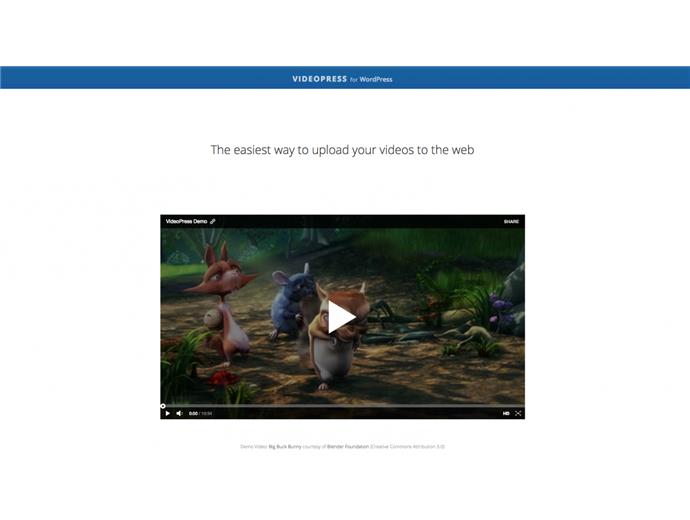The image size is (690, 520).
Task: Toggle HD quality in the player
Action: point(506,414)
